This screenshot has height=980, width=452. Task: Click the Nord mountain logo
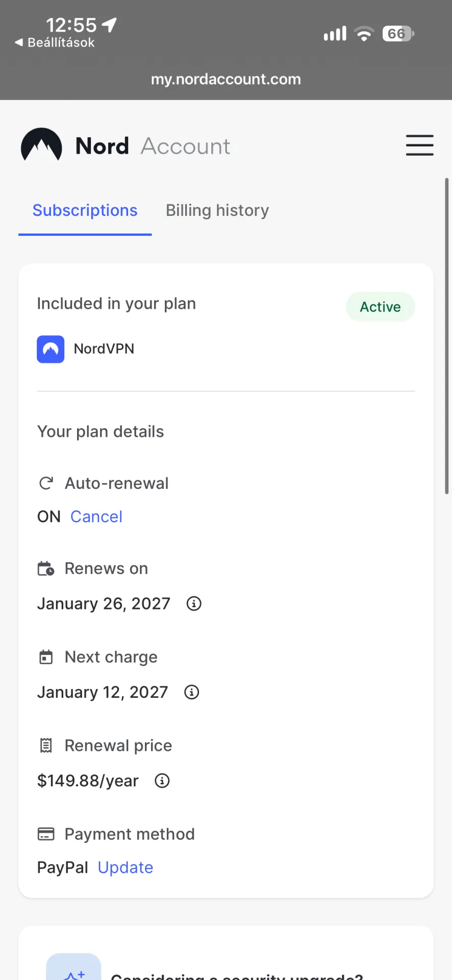click(x=41, y=145)
